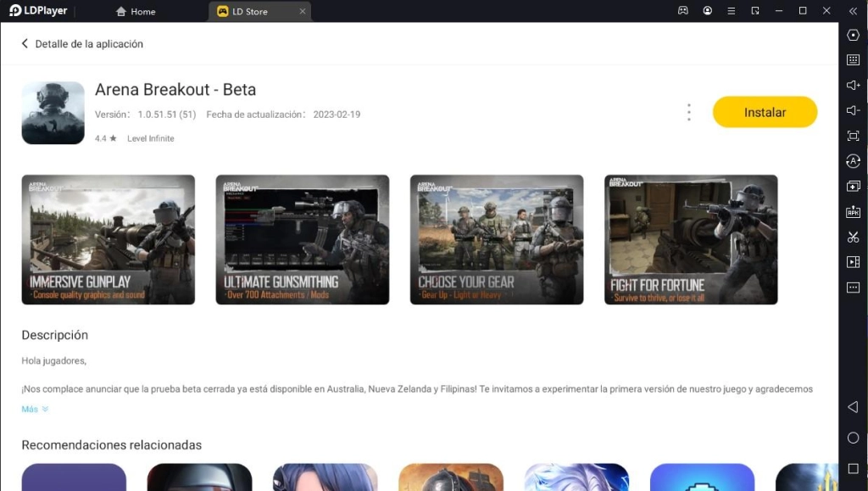Click the Instalar button
868x491 pixels.
click(x=765, y=112)
